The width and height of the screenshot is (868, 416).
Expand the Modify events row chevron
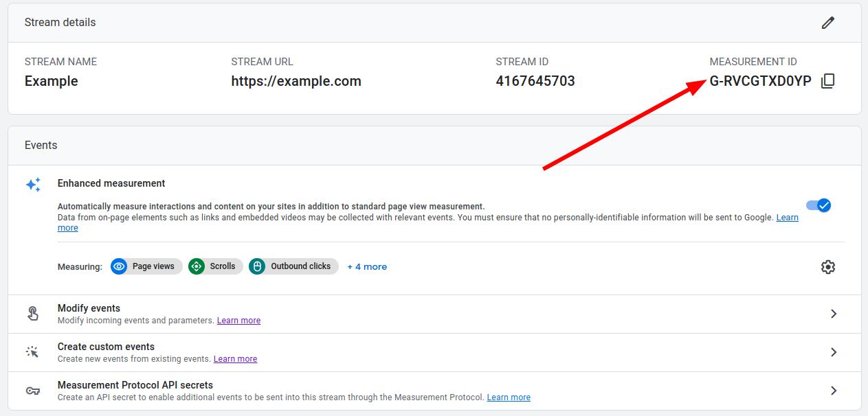pos(834,313)
